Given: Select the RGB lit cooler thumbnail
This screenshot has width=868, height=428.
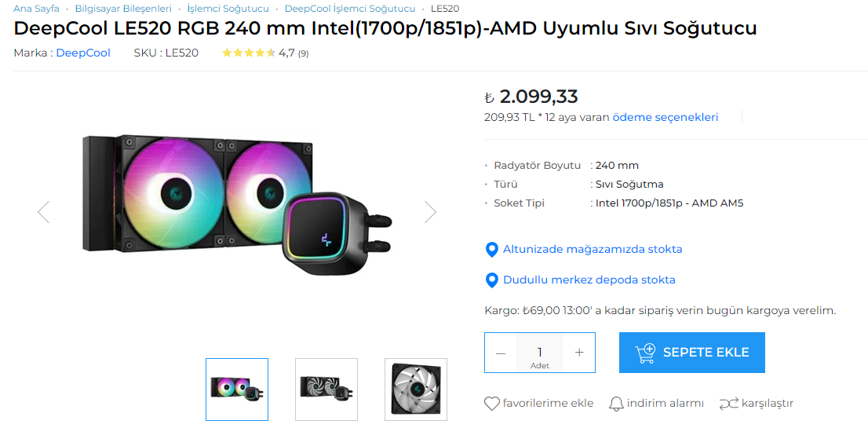Looking at the screenshot, I should pos(237,390).
